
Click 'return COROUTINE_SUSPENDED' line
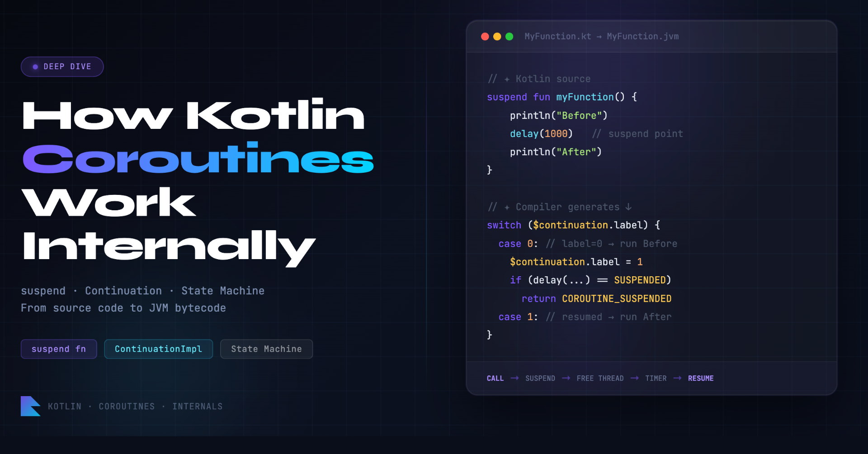(596, 299)
